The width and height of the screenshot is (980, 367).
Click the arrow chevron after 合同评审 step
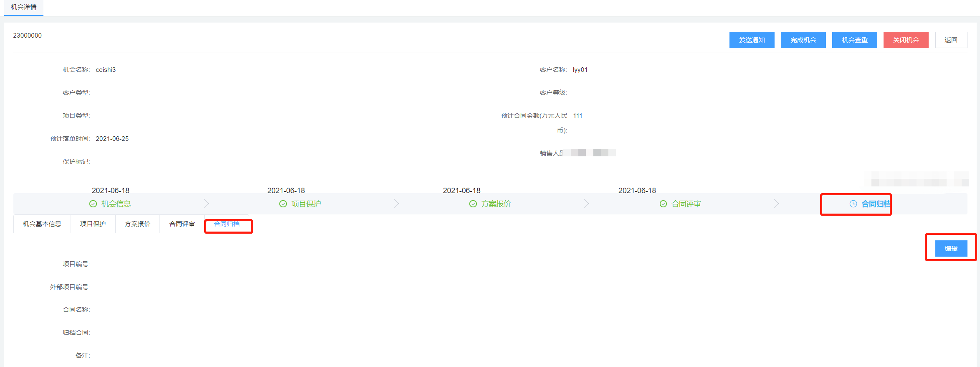(776, 204)
